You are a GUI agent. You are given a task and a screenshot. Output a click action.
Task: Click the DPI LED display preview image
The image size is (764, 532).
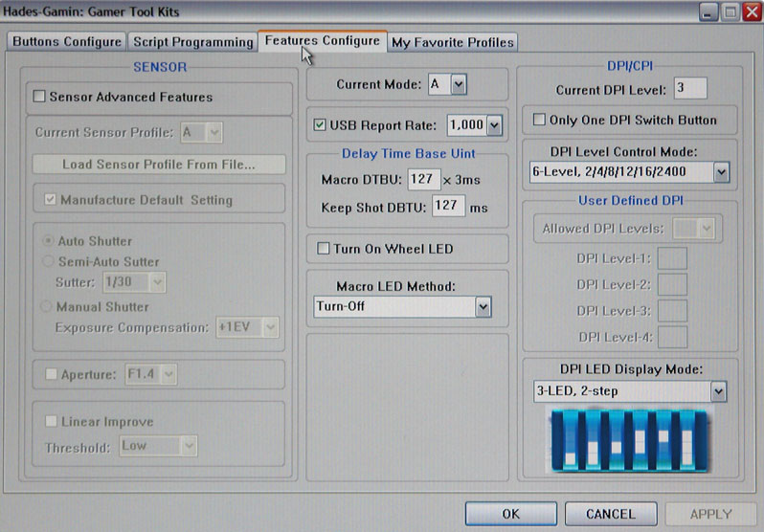(629, 440)
